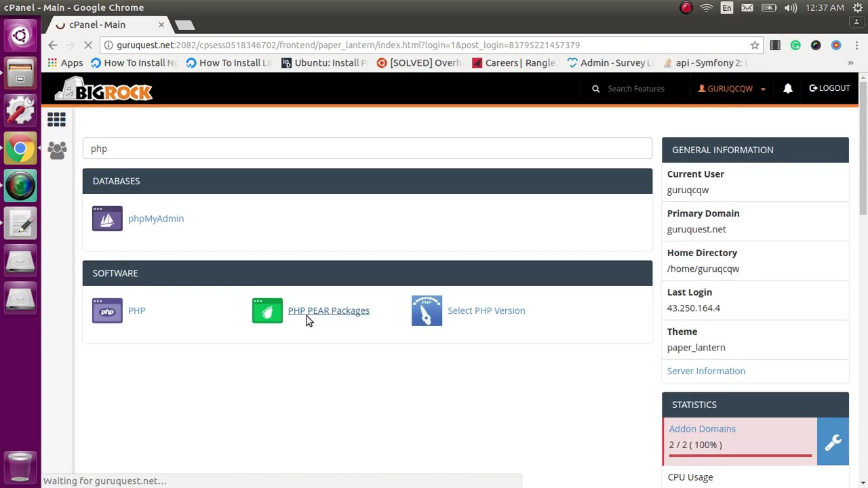Open PHP PEAR Packages link
Screen dimensions: 868x488
(328, 310)
